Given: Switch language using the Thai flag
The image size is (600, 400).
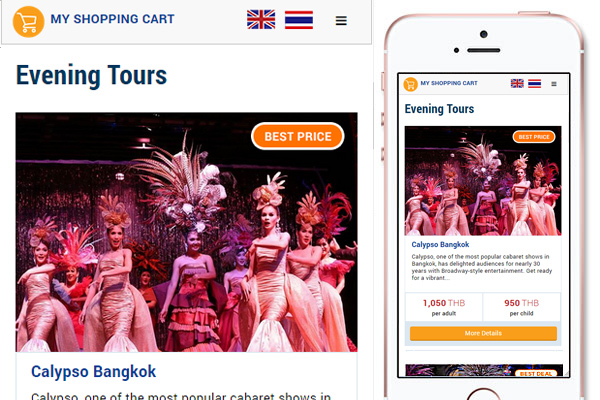Looking at the screenshot, I should pyautogui.click(x=299, y=20).
